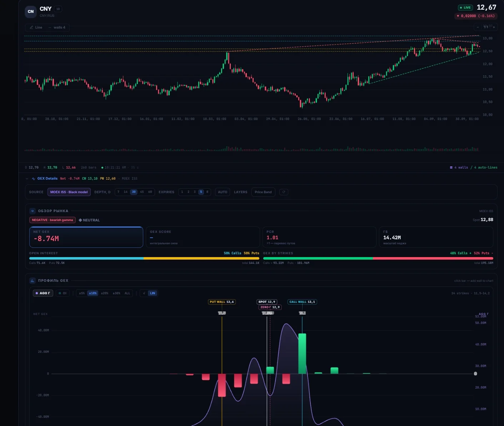Click the SPOT 12,9 label
This screenshot has width=504, height=426.
coord(267,302)
